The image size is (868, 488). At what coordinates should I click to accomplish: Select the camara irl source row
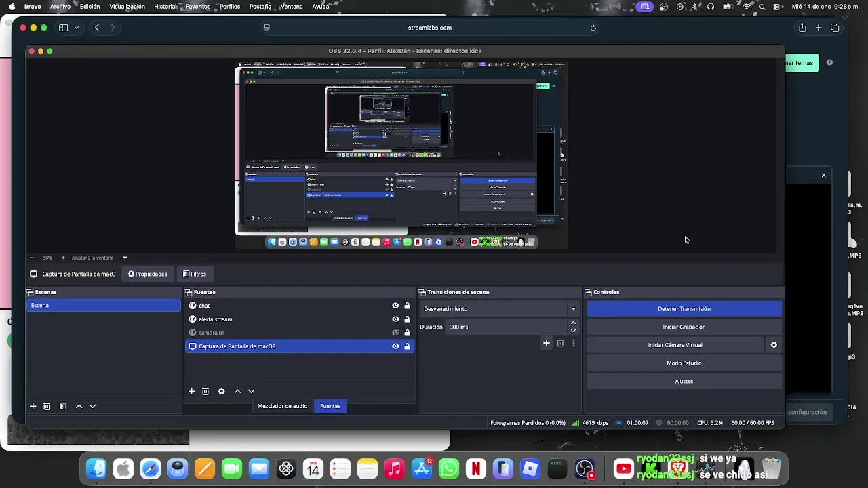(x=300, y=333)
